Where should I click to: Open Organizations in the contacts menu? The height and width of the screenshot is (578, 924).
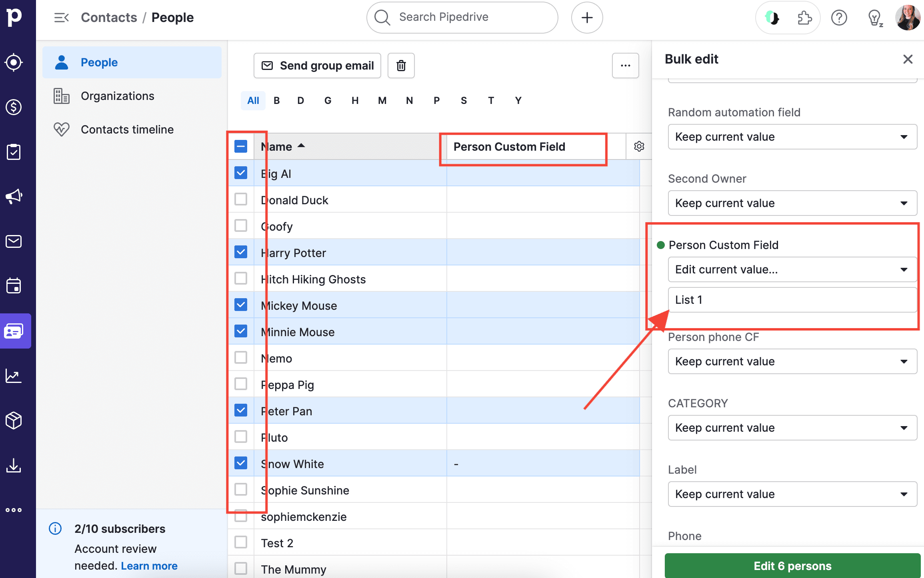point(117,96)
